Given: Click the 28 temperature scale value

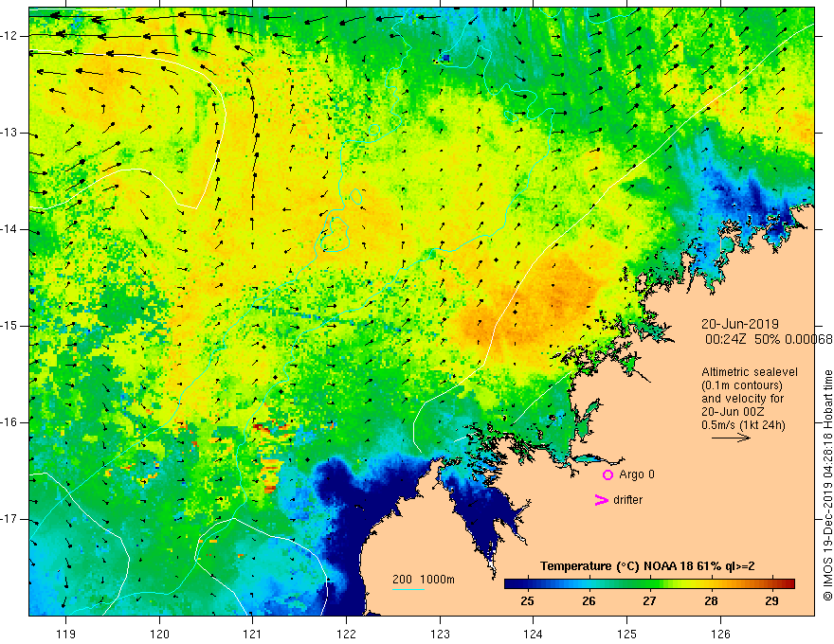Looking at the screenshot, I should [x=711, y=601].
